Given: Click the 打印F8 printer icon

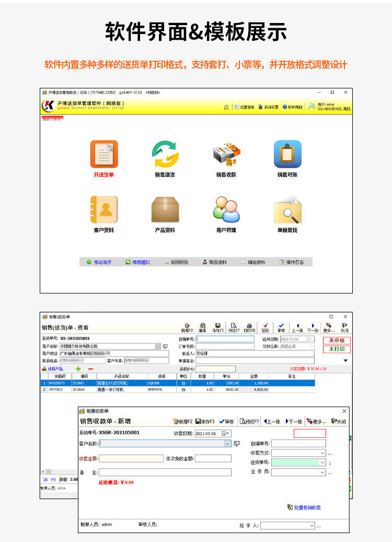Looking at the screenshot, I should (249, 327).
